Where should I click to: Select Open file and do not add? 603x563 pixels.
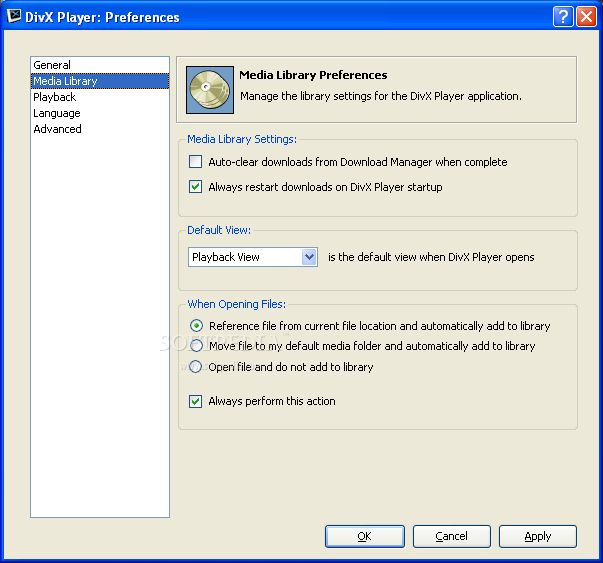[x=195, y=366]
